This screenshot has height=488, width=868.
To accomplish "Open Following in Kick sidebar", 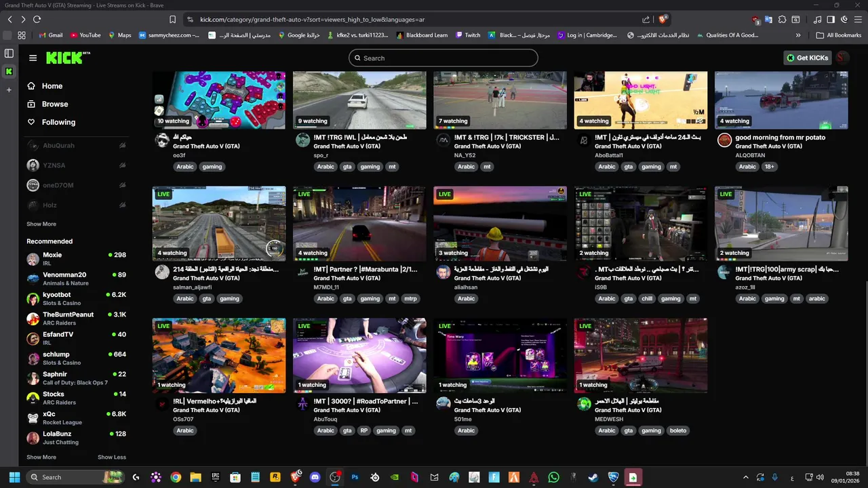I will (51, 122).
